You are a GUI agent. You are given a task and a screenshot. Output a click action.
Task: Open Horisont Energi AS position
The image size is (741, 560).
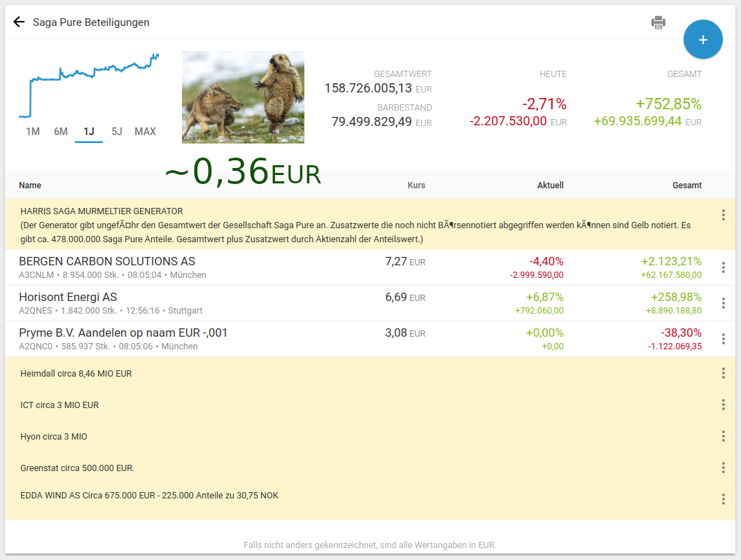(x=68, y=297)
